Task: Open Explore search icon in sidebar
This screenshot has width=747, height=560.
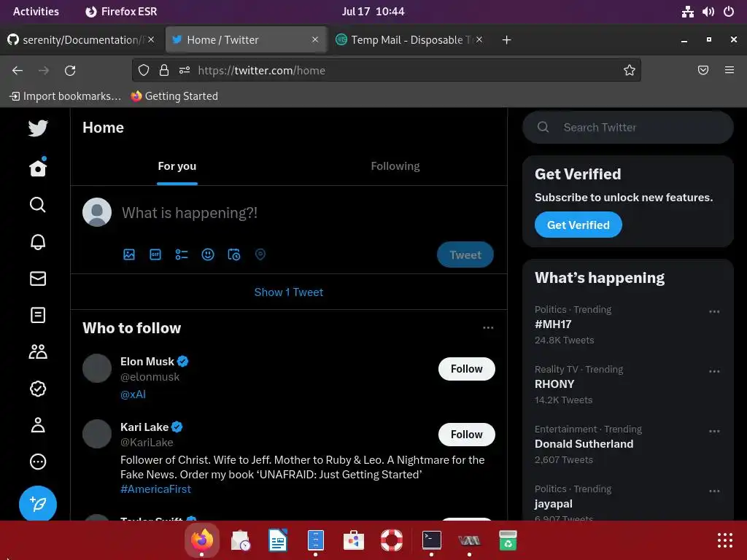Action: (38, 205)
